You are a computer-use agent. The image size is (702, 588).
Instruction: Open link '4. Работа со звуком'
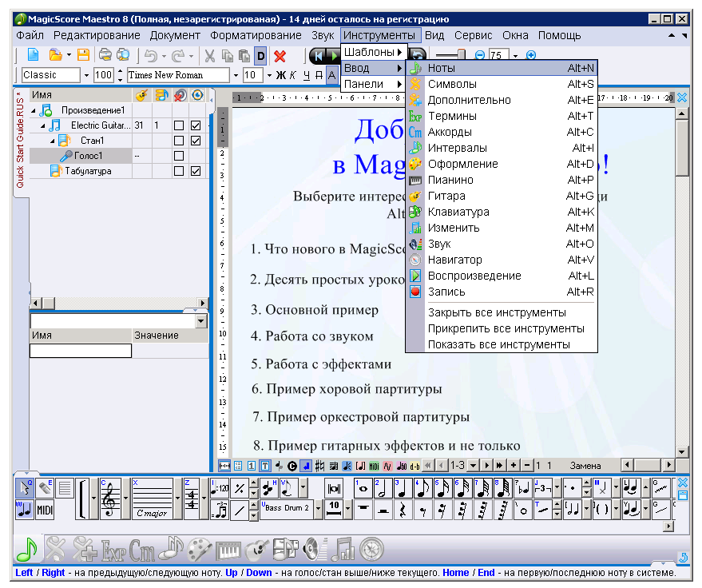tap(312, 336)
